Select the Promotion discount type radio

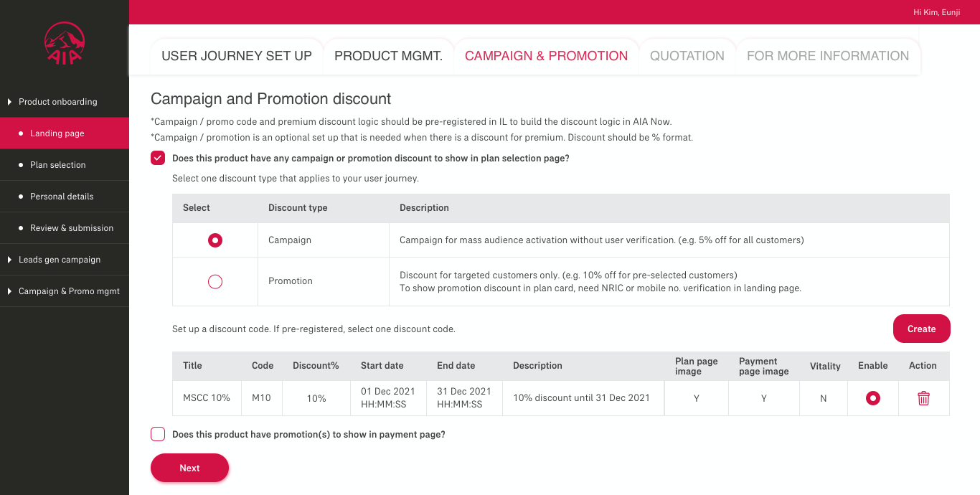pos(215,281)
